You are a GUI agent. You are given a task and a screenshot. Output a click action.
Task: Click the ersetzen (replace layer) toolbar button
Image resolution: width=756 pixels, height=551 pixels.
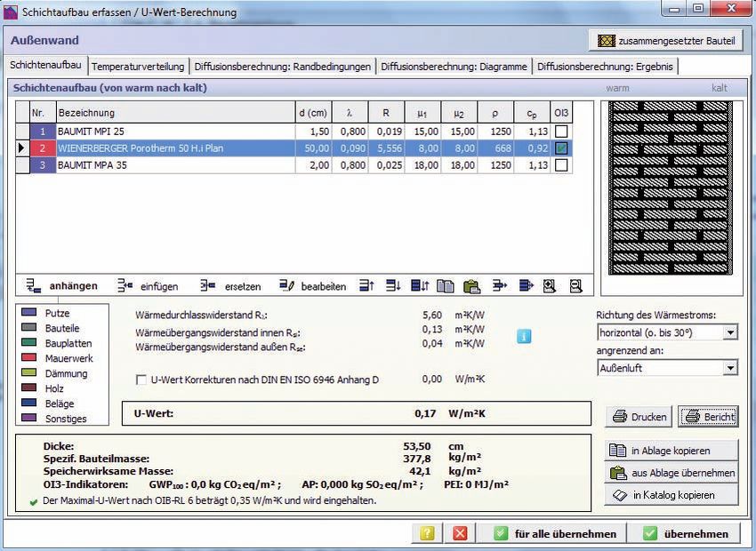(x=231, y=286)
